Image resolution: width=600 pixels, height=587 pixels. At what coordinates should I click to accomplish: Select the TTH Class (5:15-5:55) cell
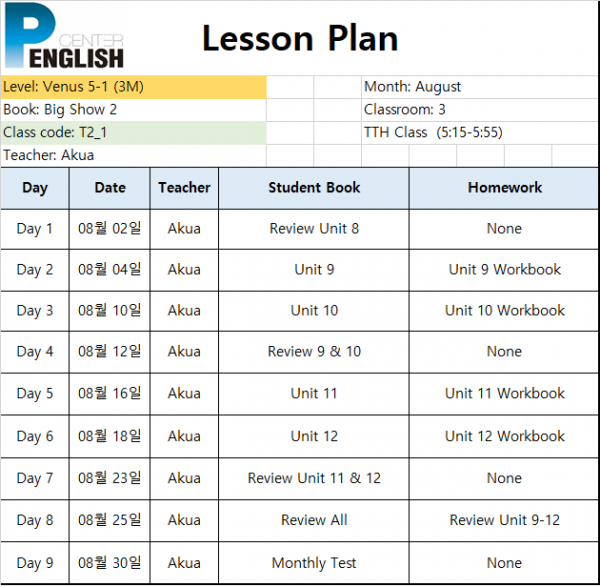(x=480, y=133)
